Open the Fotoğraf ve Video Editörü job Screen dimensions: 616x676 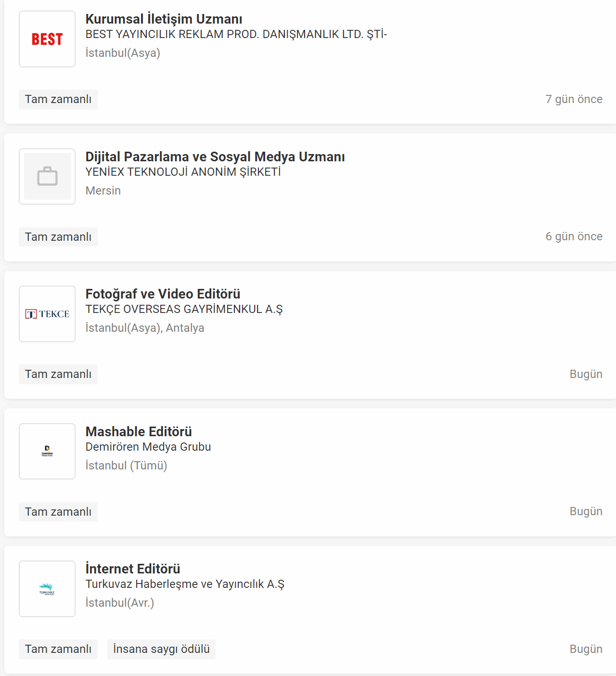(x=163, y=294)
